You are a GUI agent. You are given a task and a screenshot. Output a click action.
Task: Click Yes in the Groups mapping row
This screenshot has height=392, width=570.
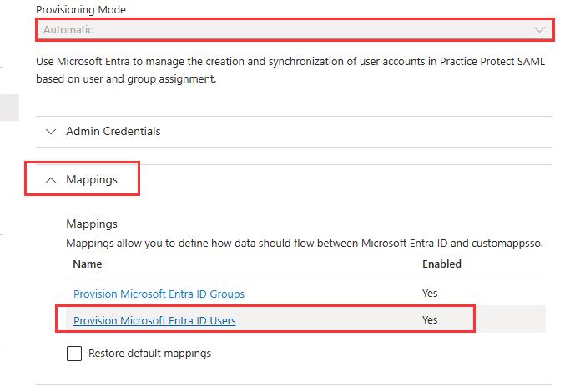[430, 294]
